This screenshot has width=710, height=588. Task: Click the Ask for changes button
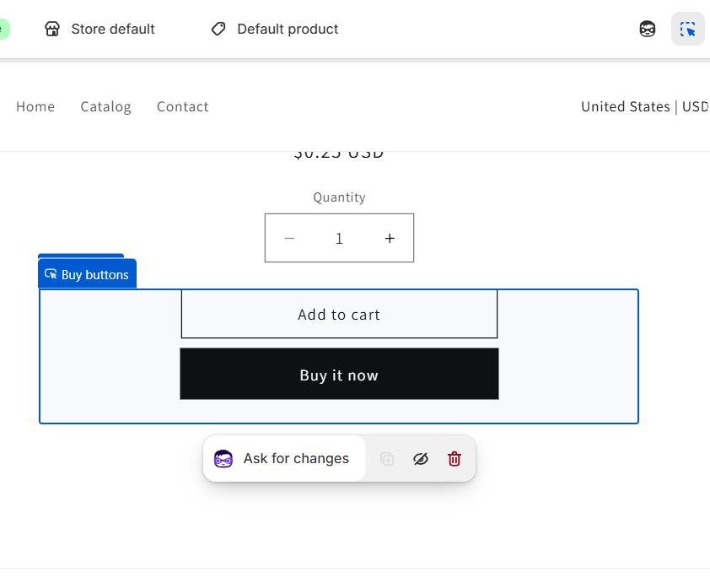coord(284,458)
